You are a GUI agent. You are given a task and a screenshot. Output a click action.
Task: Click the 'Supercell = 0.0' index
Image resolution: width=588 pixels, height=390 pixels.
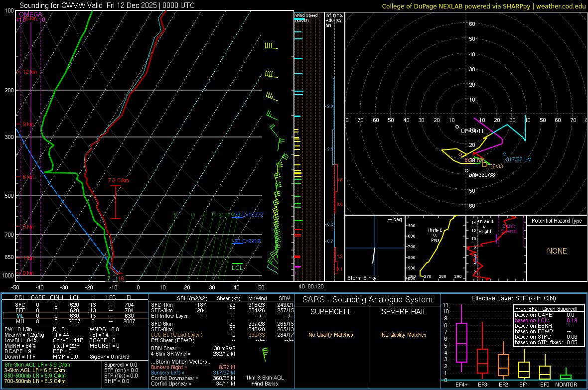tap(121, 365)
